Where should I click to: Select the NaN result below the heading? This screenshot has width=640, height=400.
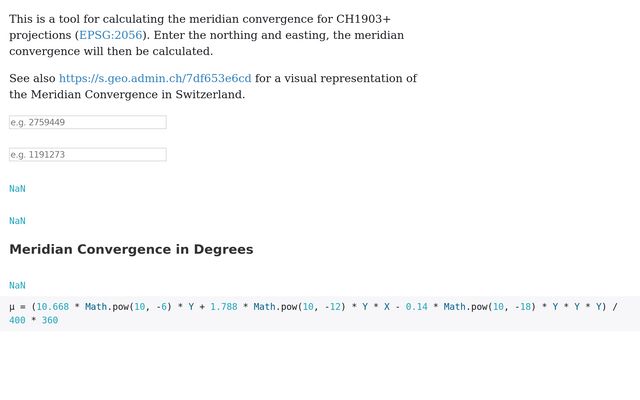coord(17,285)
